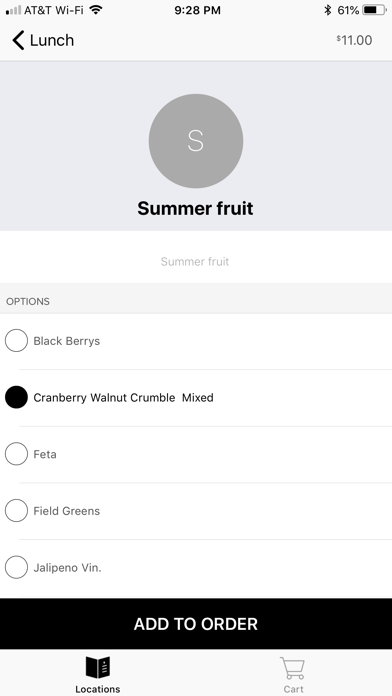Choose the Jalipeno Vin. option
Viewport: 392px width, 696px height.
pyautogui.click(x=196, y=568)
